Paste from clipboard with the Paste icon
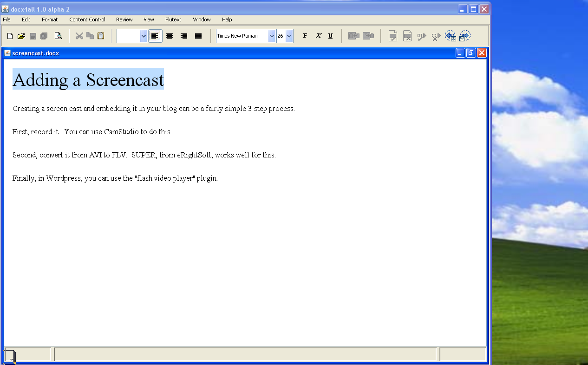 (101, 36)
